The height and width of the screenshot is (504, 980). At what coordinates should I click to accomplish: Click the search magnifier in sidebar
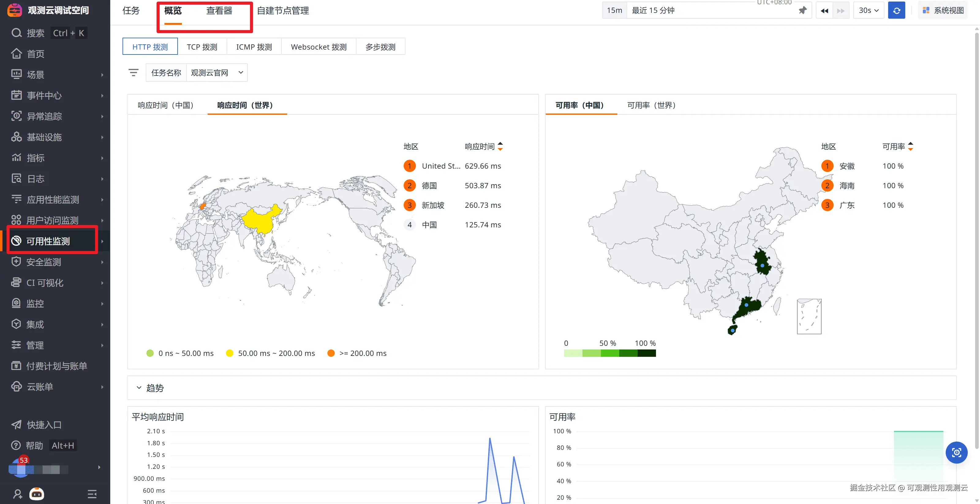coord(16,33)
